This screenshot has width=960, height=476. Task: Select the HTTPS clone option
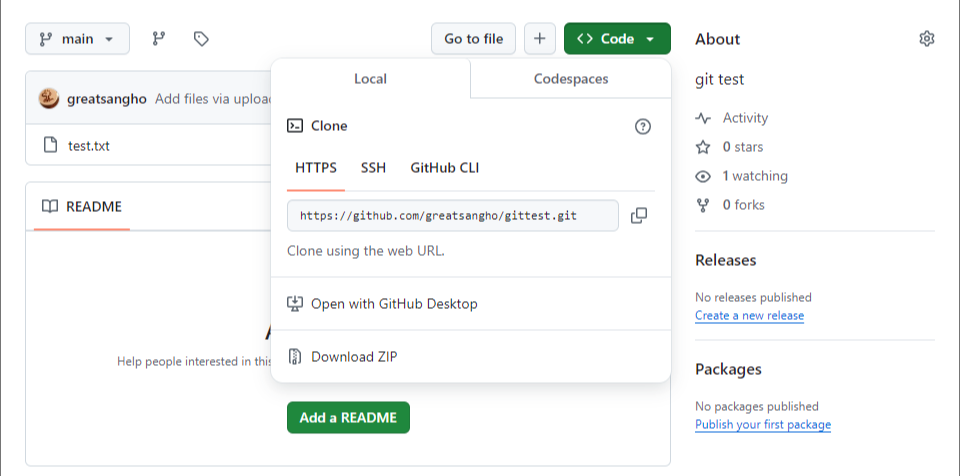316,168
